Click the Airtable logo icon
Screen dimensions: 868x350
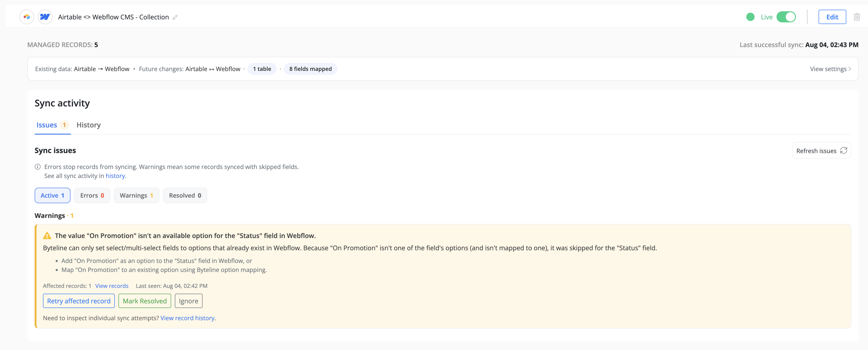click(x=27, y=17)
